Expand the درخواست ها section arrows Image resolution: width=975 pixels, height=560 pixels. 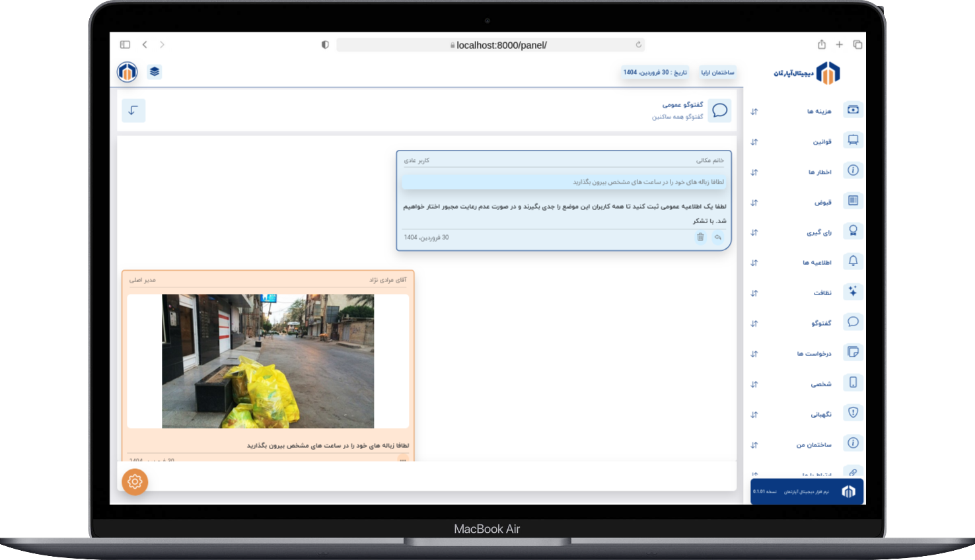(x=754, y=354)
